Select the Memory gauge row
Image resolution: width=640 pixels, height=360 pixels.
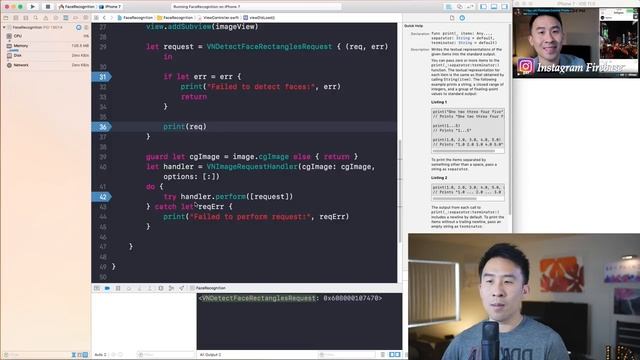click(47, 46)
